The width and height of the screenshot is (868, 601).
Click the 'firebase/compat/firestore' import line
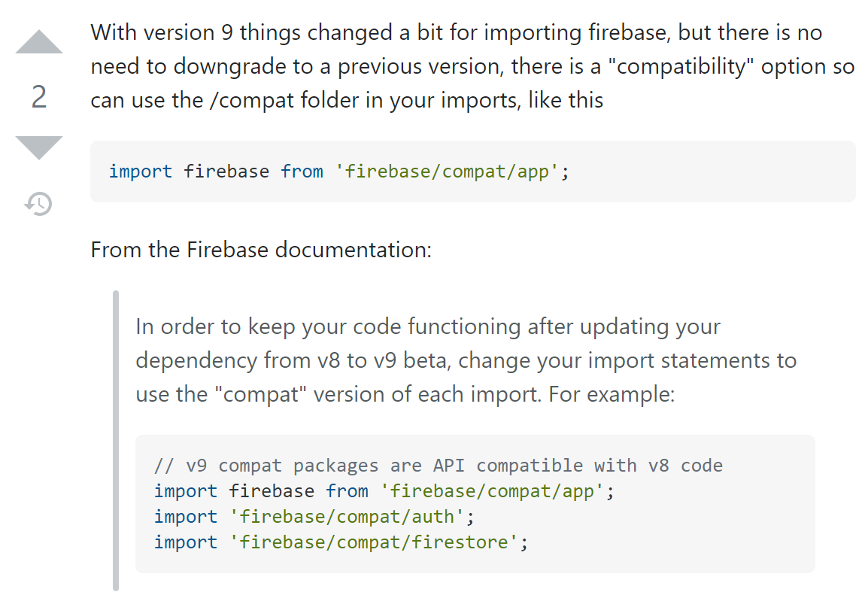click(341, 542)
